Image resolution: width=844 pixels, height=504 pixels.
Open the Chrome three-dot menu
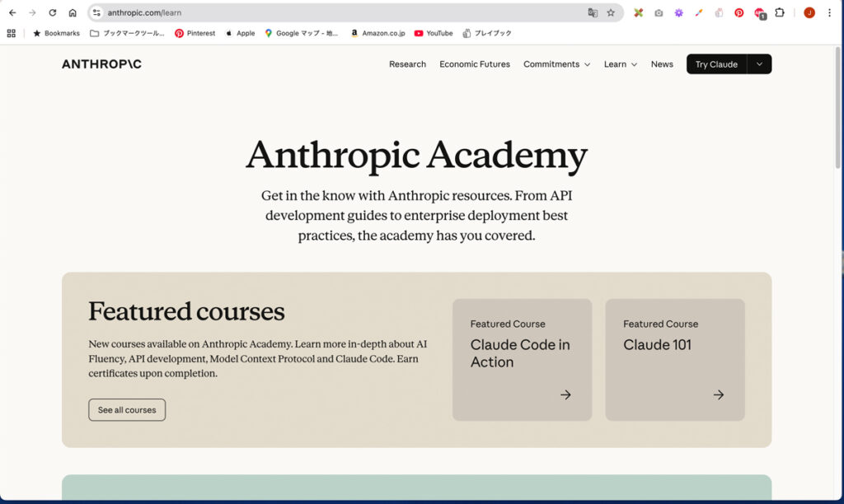[x=829, y=13]
